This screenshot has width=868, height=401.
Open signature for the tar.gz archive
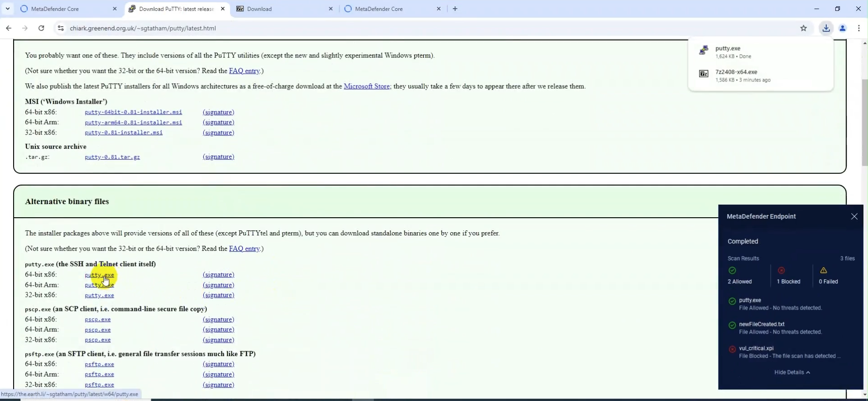tap(218, 157)
